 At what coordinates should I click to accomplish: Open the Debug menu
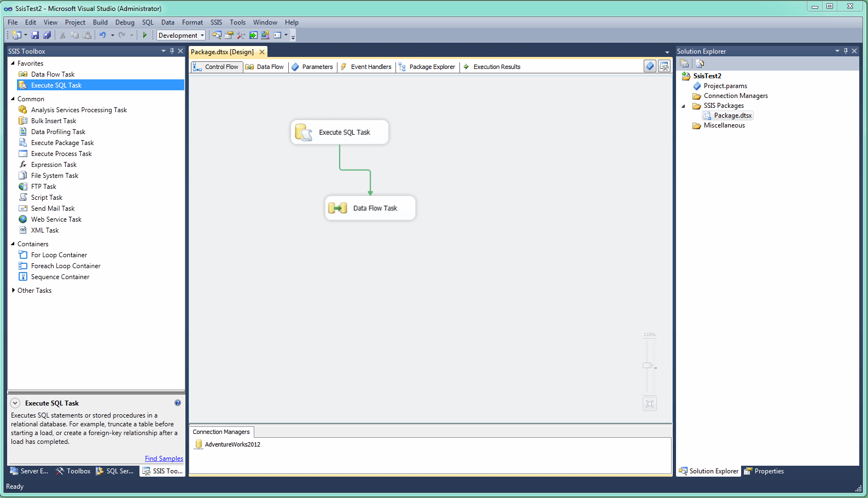pyautogui.click(x=125, y=22)
